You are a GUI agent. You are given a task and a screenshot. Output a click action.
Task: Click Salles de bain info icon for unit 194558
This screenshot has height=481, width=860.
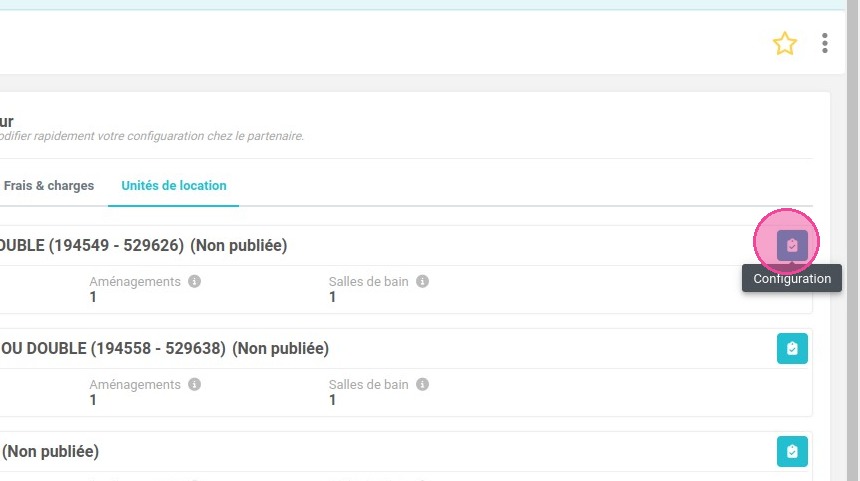tap(422, 384)
